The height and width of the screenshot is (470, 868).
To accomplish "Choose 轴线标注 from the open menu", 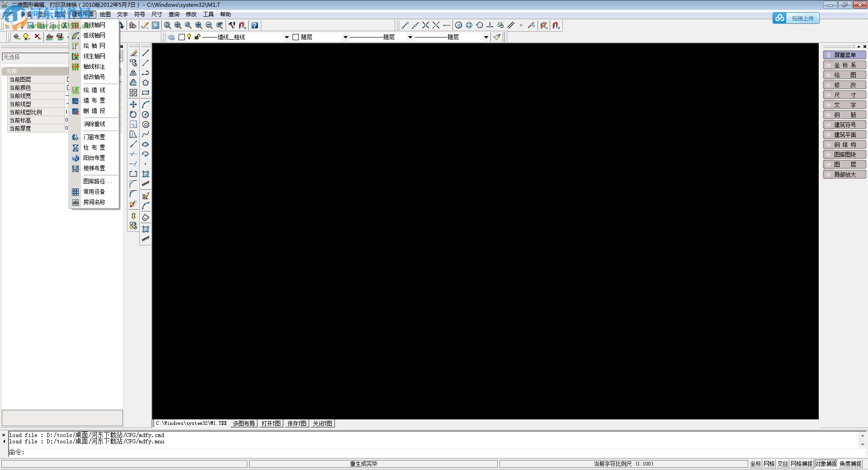I will pyautogui.click(x=94, y=66).
